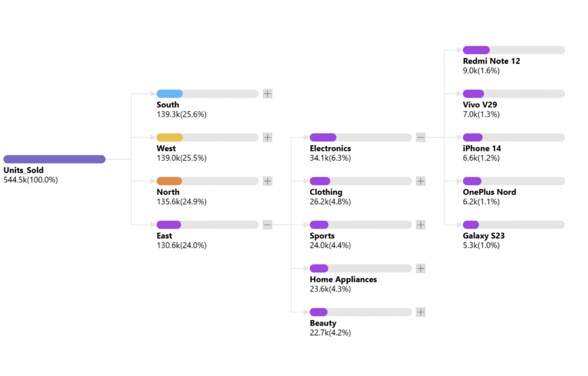Viewport: 588px width, 376px height.
Task: Select the Units_Sold root bar
Action: tap(55, 158)
